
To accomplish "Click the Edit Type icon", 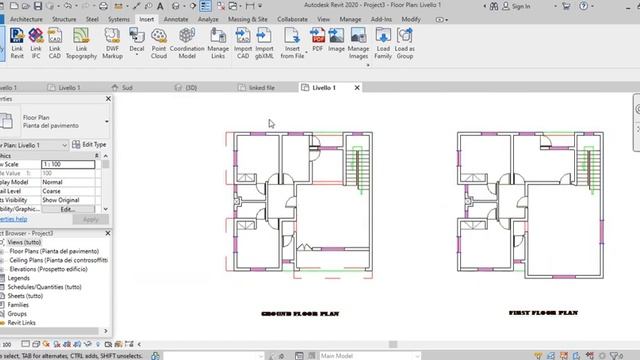I will 76,144.
